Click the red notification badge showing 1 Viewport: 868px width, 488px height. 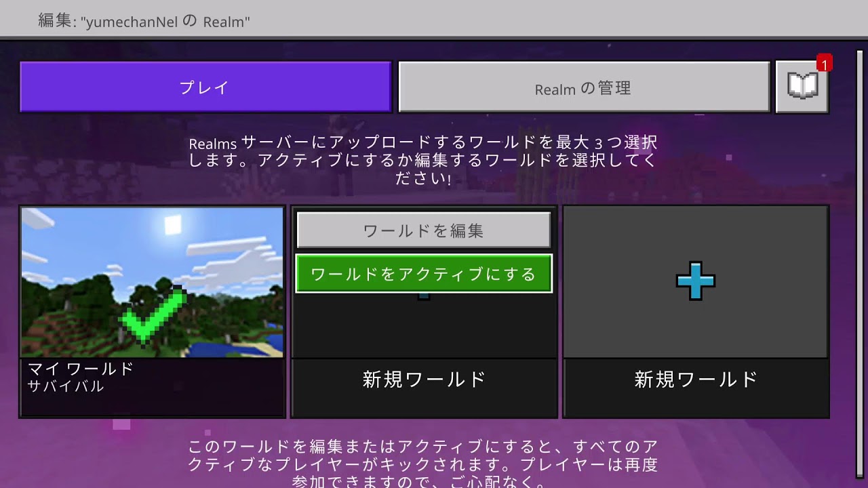click(824, 63)
